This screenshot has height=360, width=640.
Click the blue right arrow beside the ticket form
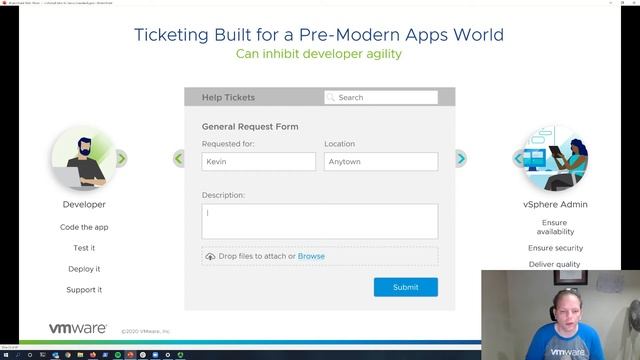point(461,158)
